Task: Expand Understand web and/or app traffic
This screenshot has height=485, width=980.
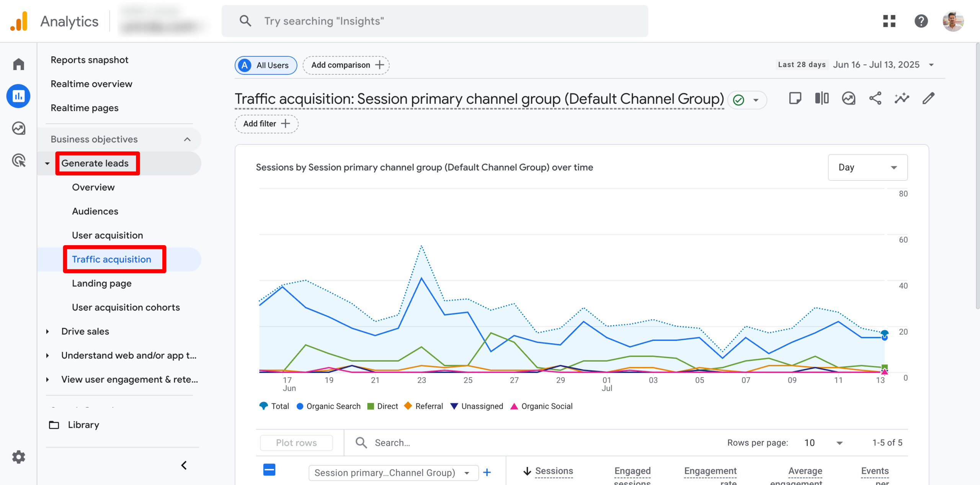Action: (x=47, y=356)
